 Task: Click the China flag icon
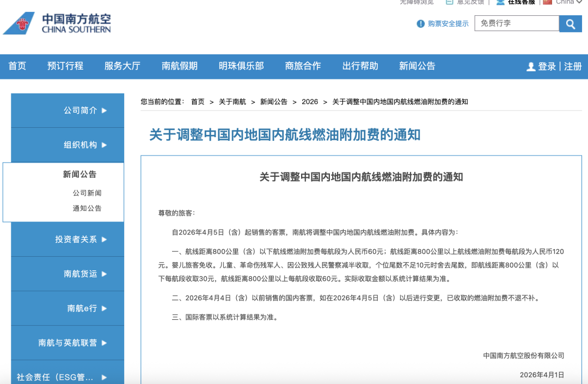pyautogui.click(x=547, y=2)
